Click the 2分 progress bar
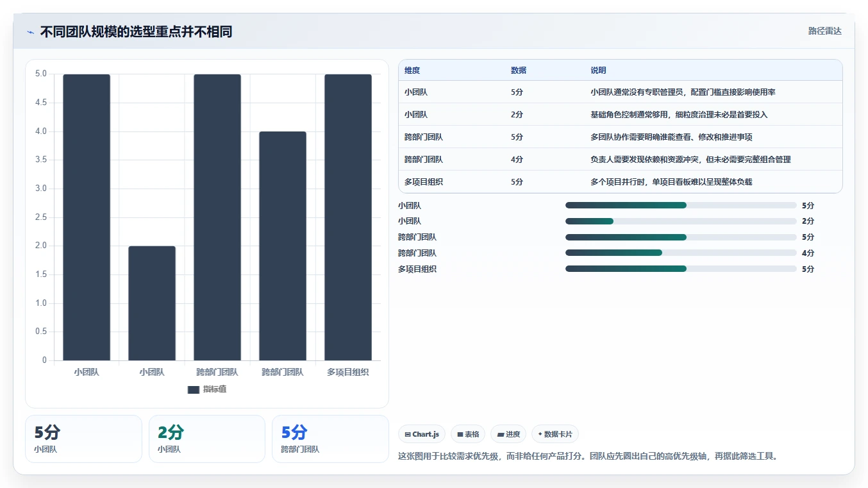The width and height of the screenshot is (868, 488). coord(681,221)
